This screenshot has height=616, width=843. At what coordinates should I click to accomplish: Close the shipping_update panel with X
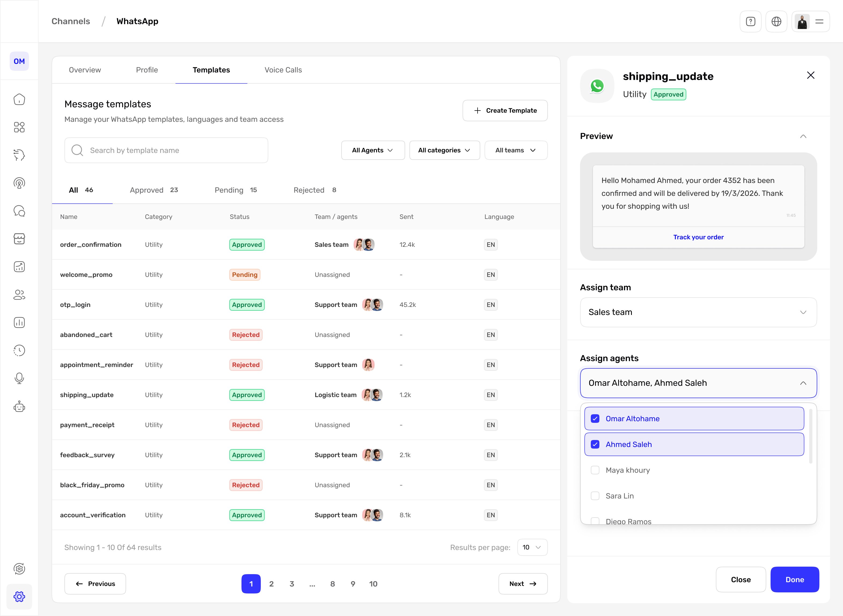811,75
